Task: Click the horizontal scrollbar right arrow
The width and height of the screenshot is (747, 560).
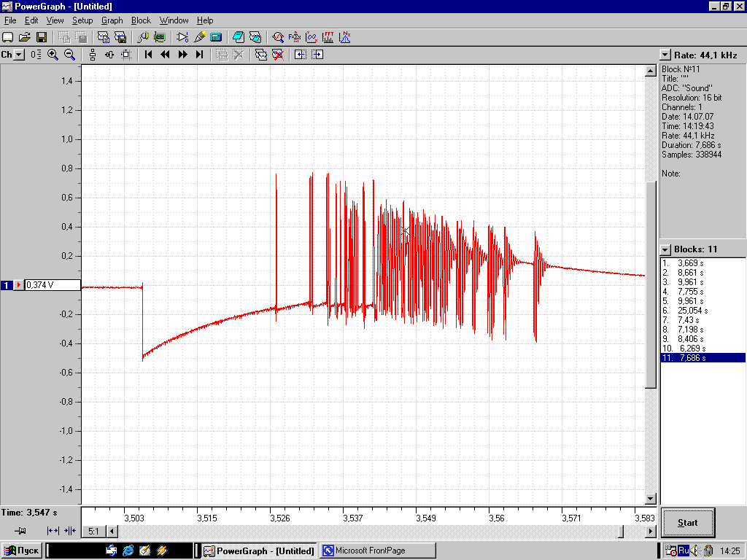Action: [x=651, y=531]
